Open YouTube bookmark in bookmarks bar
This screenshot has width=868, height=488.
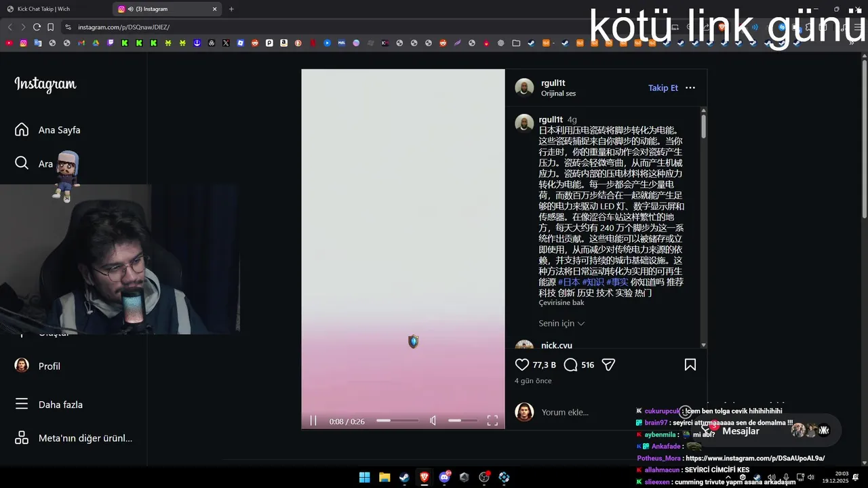click(9, 43)
